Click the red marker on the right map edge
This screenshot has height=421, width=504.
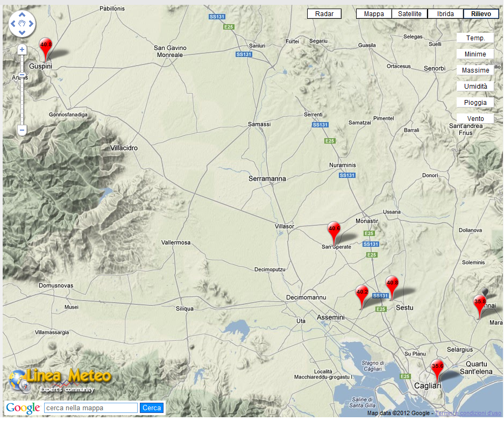click(479, 303)
